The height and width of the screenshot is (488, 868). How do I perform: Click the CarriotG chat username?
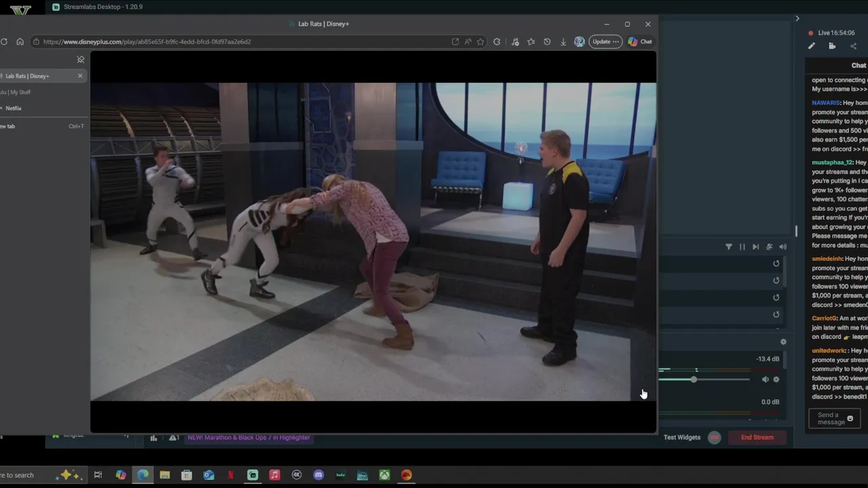[x=823, y=319]
